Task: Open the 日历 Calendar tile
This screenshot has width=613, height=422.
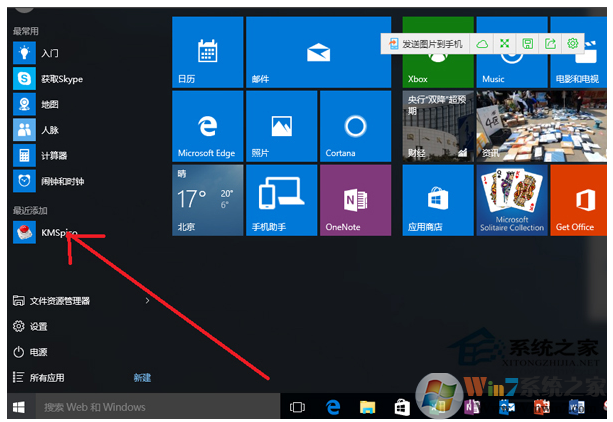Action: (x=208, y=52)
